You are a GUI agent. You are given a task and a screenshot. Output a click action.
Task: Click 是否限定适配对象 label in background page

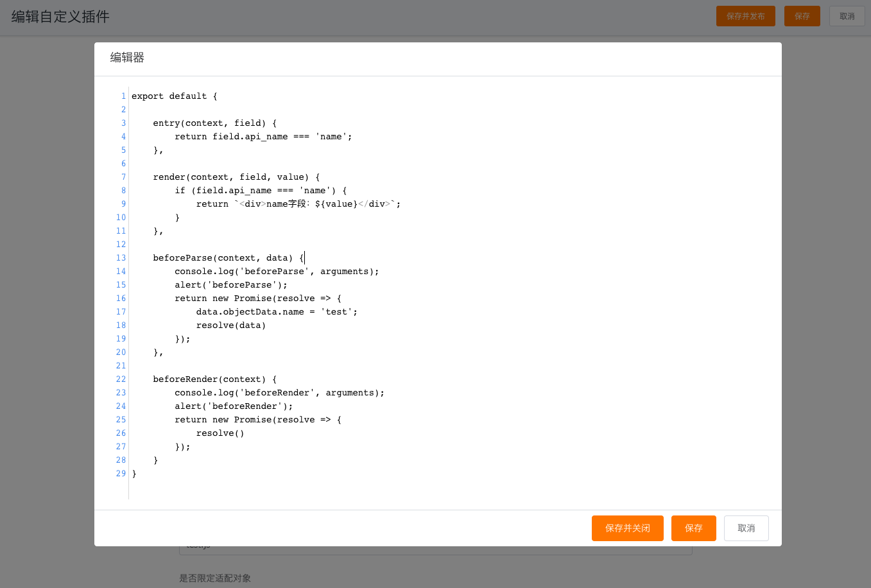(215, 578)
